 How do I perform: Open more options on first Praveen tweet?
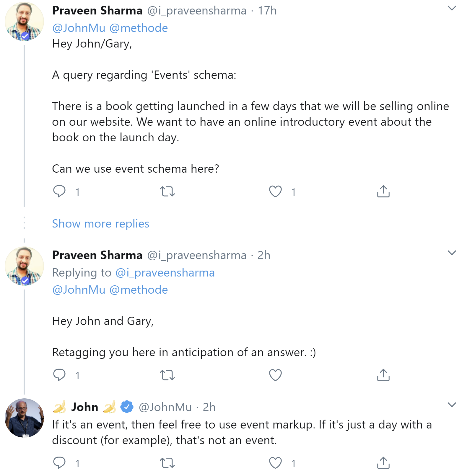(x=452, y=9)
